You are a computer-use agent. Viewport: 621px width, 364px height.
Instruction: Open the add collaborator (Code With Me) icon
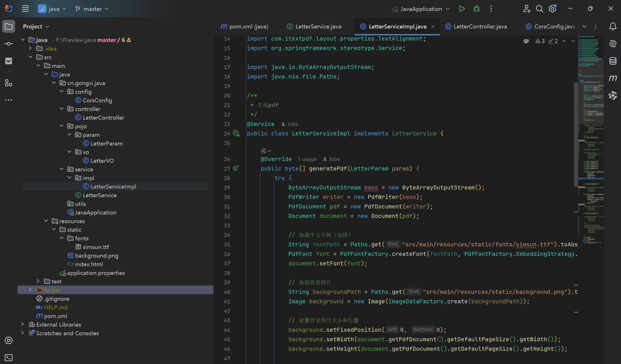(x=526, y=9)
